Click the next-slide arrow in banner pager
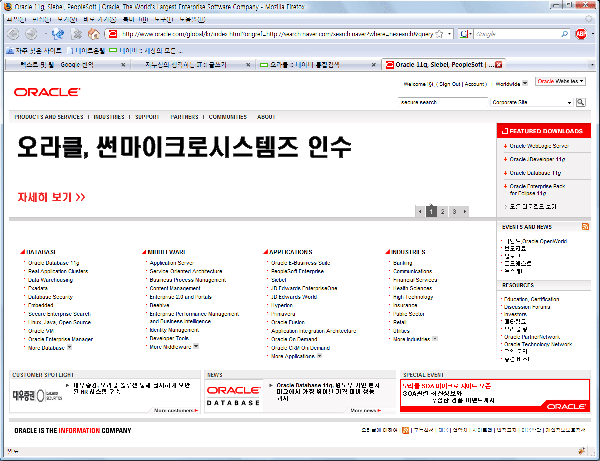This screenshot has height=461, width=600. point(465,211)
